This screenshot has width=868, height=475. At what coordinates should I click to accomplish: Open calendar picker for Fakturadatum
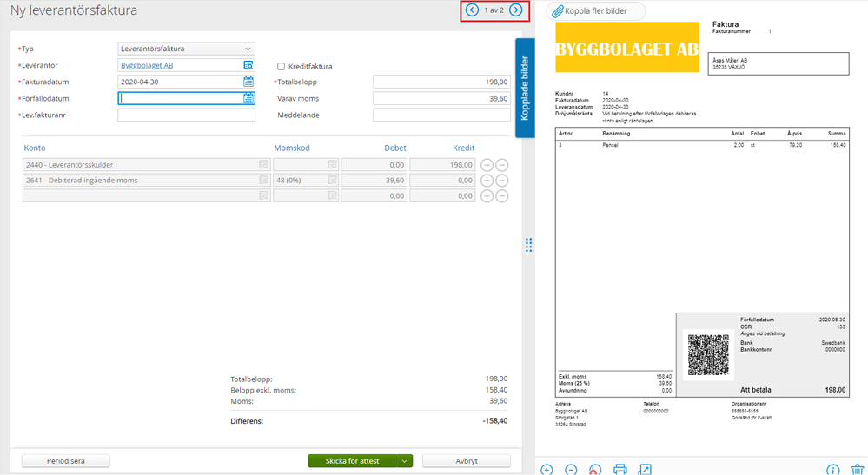[x=248, y=82]
